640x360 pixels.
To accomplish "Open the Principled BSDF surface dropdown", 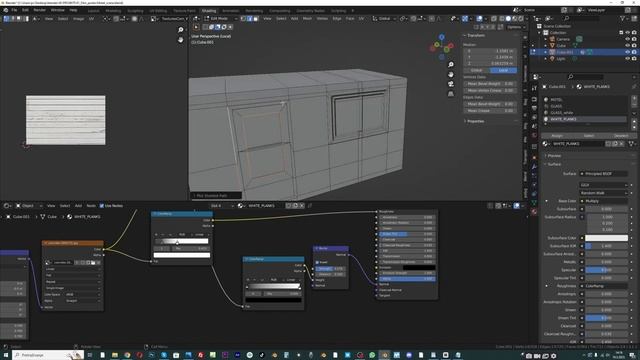I will click(x=604, y=174).
